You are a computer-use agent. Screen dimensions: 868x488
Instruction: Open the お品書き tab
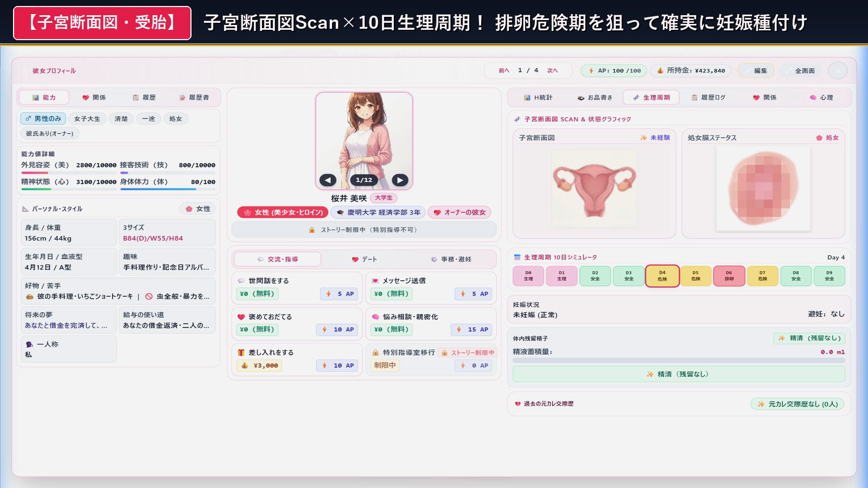(x=595, y=98)
